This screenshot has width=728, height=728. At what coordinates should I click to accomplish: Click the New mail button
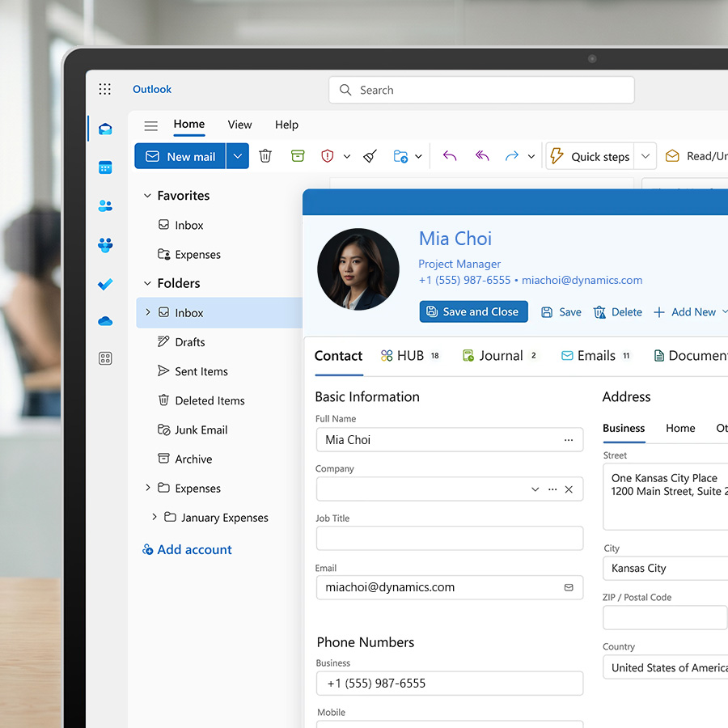[x=180, y=156]
